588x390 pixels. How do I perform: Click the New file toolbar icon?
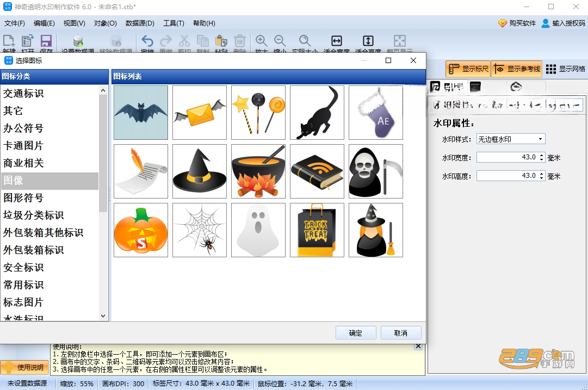tap(9, 41)
